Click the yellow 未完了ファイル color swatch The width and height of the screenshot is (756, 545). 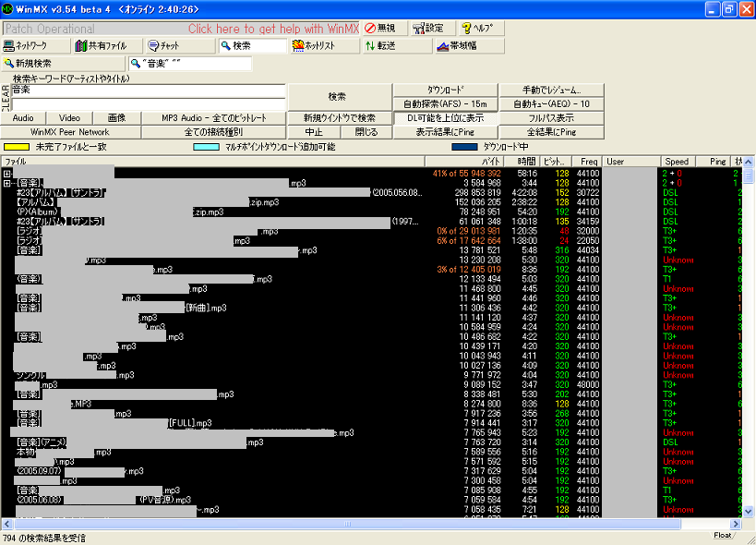(15, 147)
